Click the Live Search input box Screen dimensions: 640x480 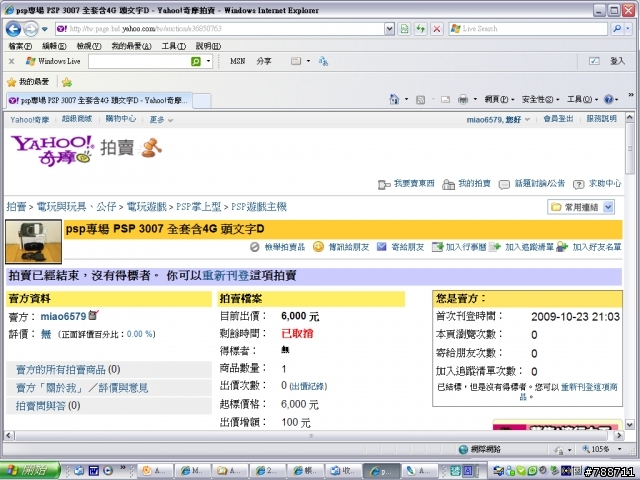[x=529, y=29]
